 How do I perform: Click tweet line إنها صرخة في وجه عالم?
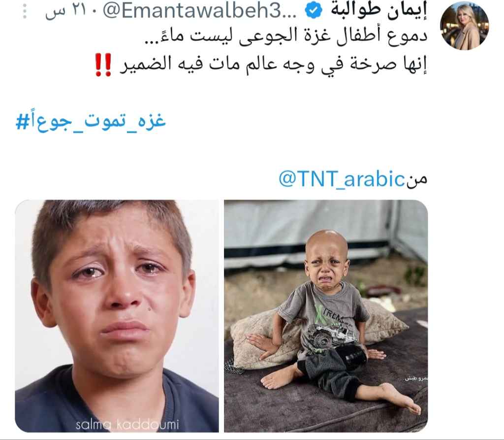tap(273, 65)
